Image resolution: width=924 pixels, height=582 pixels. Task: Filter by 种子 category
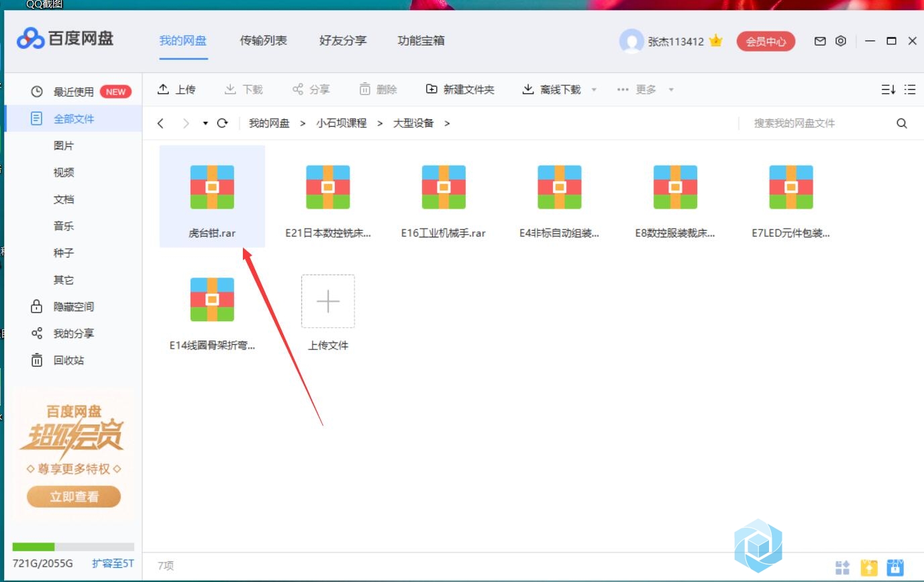click(x=64, y=253)
